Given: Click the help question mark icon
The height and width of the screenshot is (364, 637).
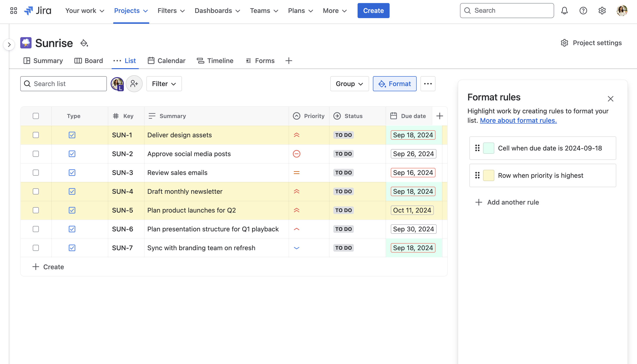Looking at the screenshot, I should click(584, 11).
